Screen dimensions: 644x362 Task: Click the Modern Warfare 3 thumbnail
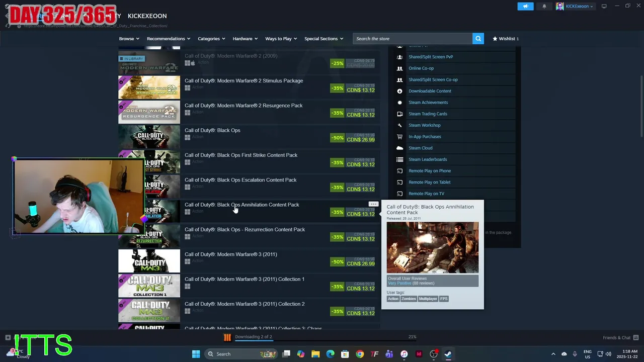coord(149,261)
